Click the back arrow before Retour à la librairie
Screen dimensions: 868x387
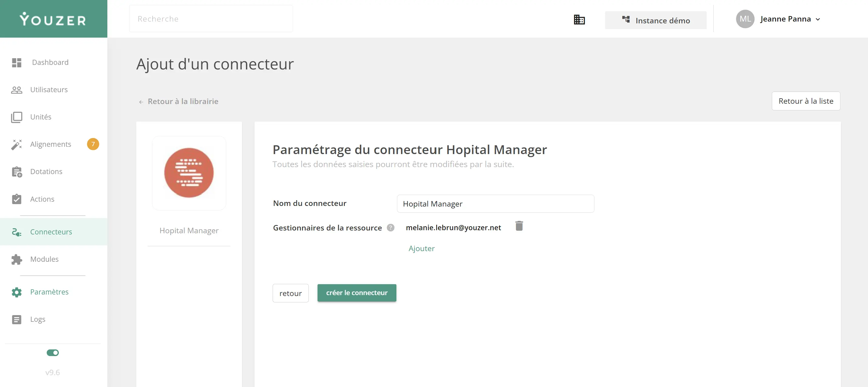point(141,102)
